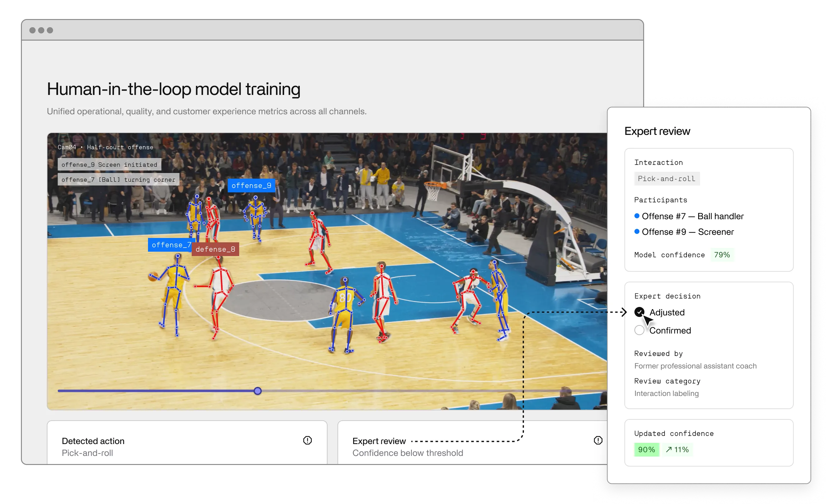Screen dimensions: 833x504
Task: Click the blue dot beside Offense #9
Action: pos(637,232)
